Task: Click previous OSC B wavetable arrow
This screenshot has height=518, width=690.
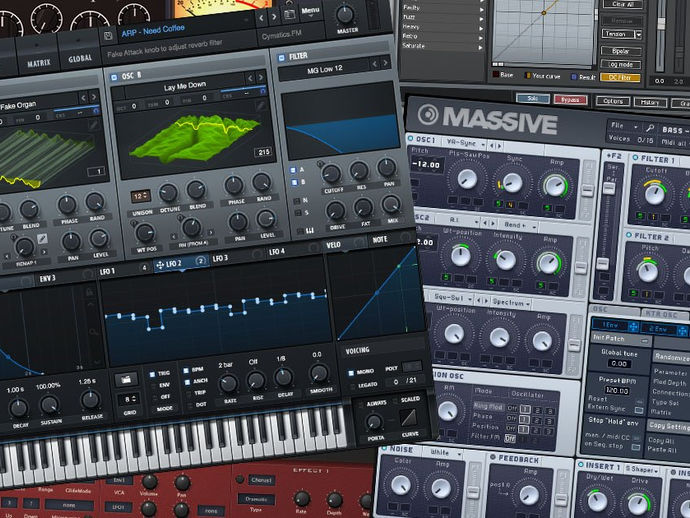Action: (250, 78)
